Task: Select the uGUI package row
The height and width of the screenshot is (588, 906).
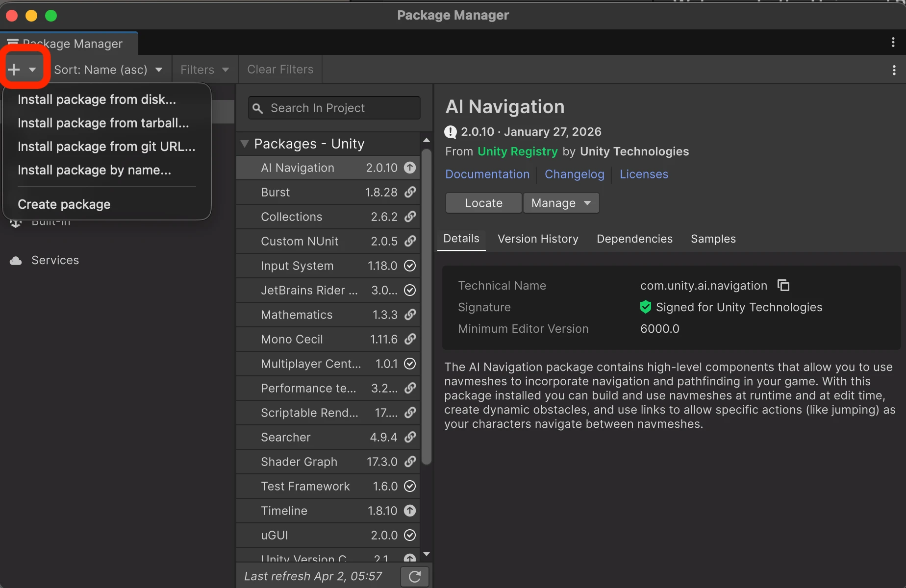Action: (x=328, y=535)
